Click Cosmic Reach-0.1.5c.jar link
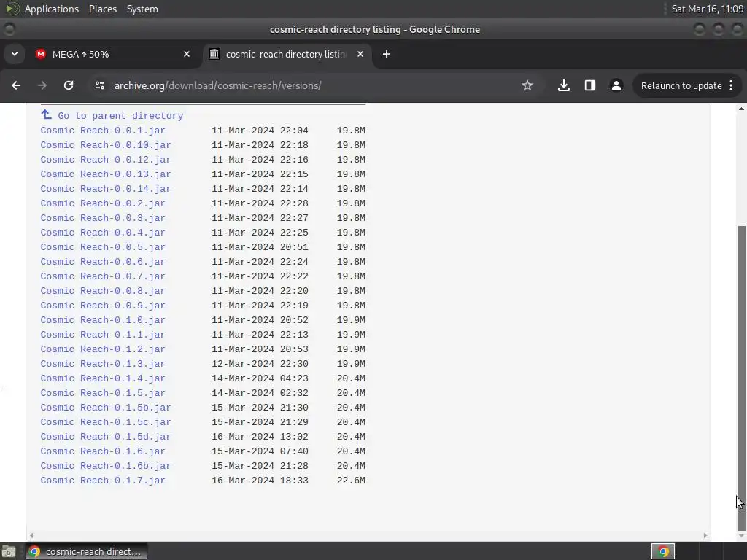The image size is (747, 560). (x=106, y=422)
